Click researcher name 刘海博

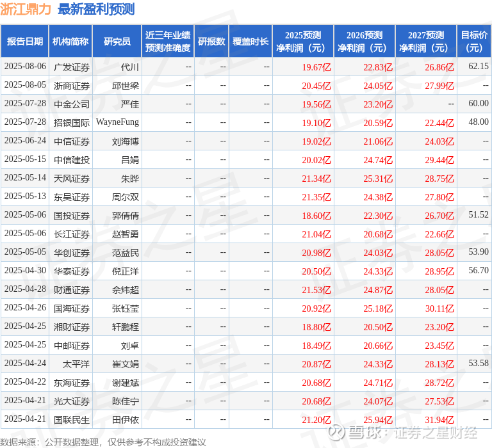pos(126,141)
